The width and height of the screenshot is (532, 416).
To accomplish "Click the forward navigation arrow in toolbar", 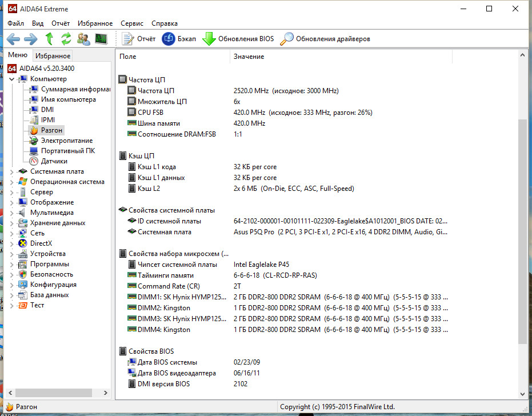I will pos(30,39).
